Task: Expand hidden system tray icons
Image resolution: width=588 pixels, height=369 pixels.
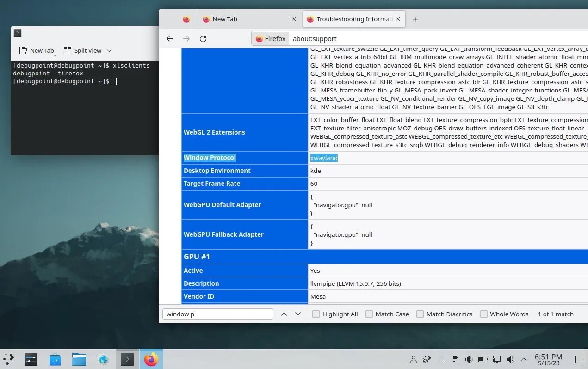Action: 523,359
